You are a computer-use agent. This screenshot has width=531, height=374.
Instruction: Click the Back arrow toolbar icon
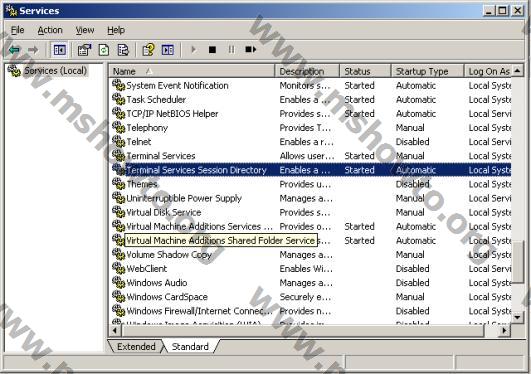[14, 50]
